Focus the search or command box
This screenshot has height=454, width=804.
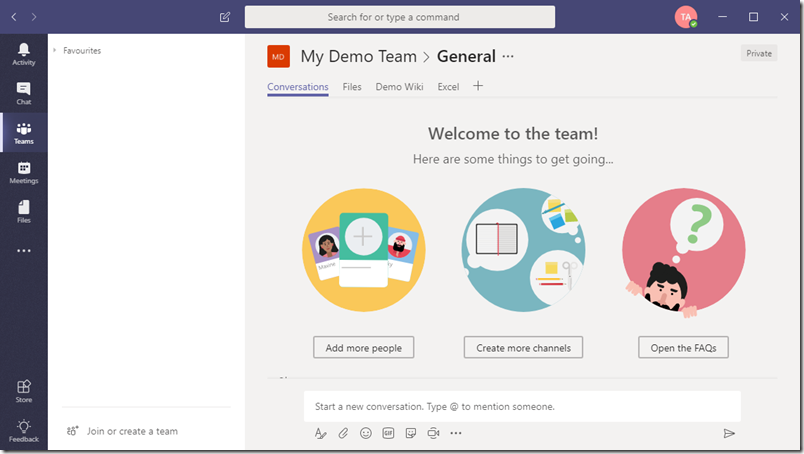(400, 17)
